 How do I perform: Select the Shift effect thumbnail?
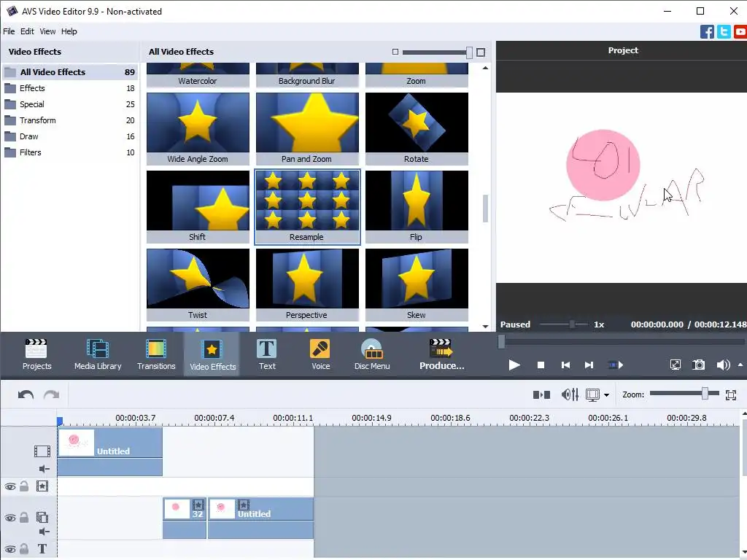(x=198, y=206)
